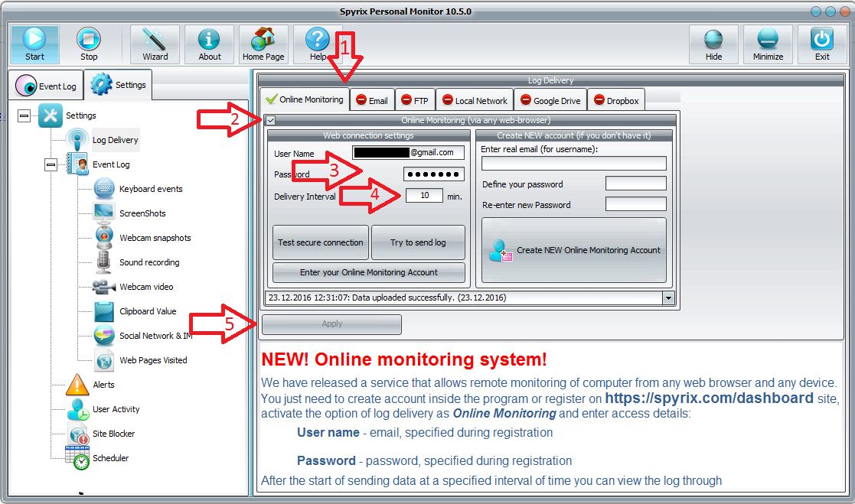Open Alerts settings
Image resolution: width=855 pixels, height=504 pixels.
[103, 385]
